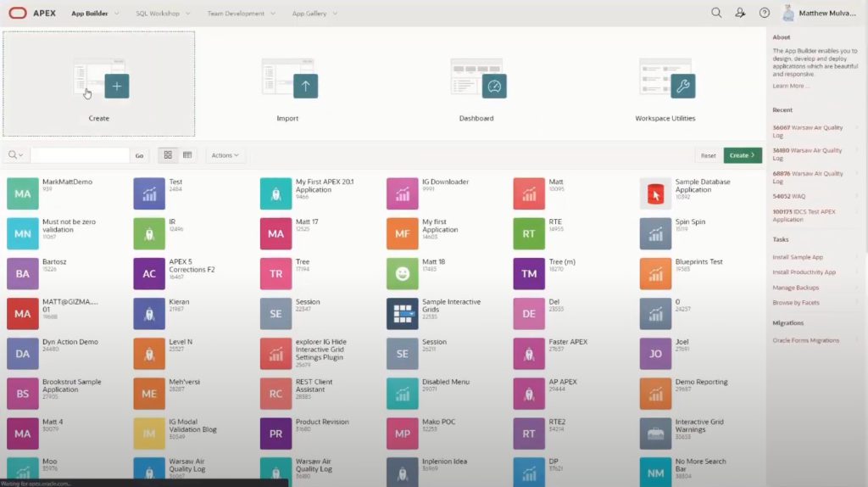Open Matt 18 smiley face icon
The height and width of the screenshot is (487, 868).
click(403, 273)
